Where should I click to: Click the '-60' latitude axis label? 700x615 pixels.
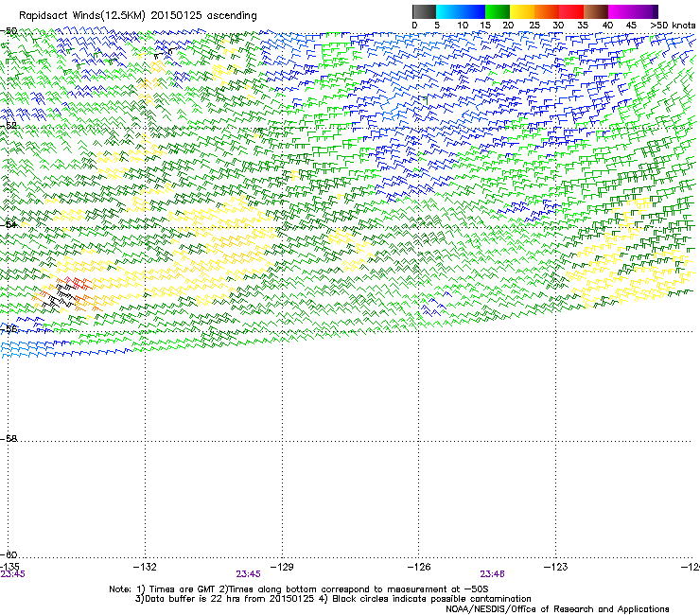coord(9,554)
